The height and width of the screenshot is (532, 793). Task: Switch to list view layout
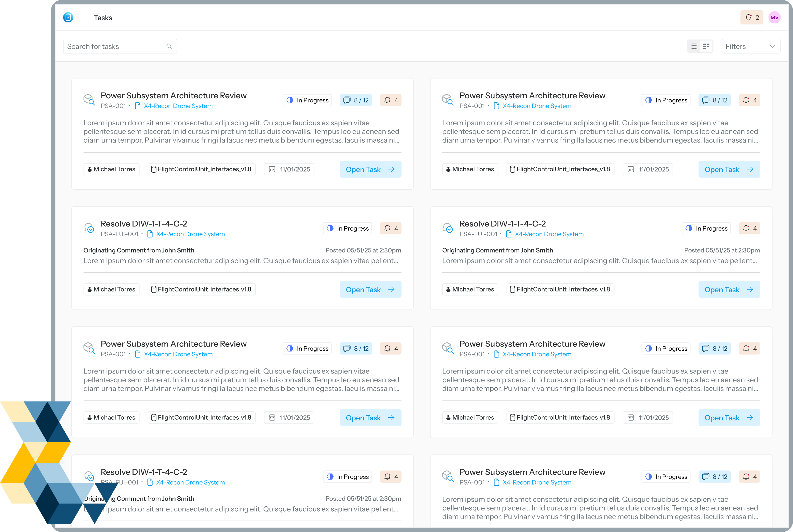tap(694, 46)
